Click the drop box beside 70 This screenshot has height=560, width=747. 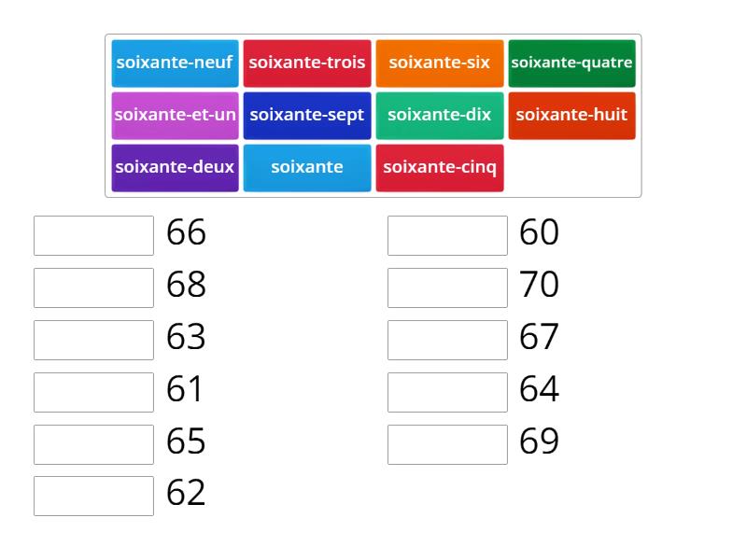tap(447, 287)
